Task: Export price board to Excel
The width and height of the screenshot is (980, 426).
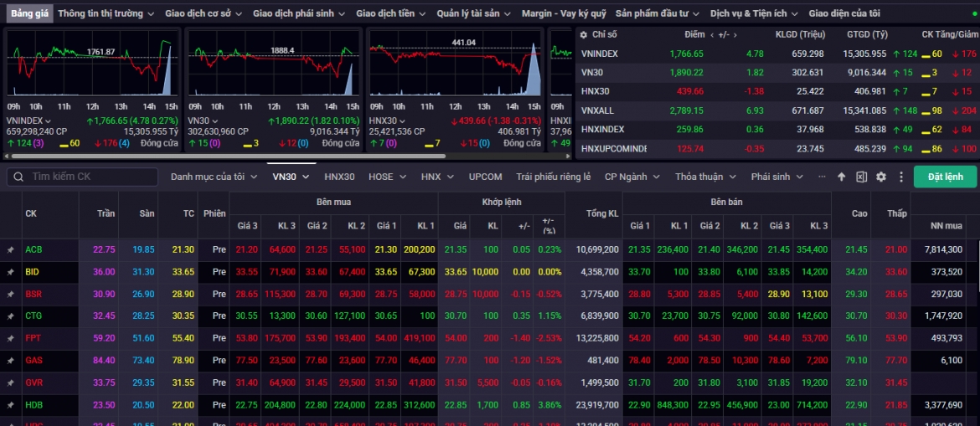Action: [861, 177]
